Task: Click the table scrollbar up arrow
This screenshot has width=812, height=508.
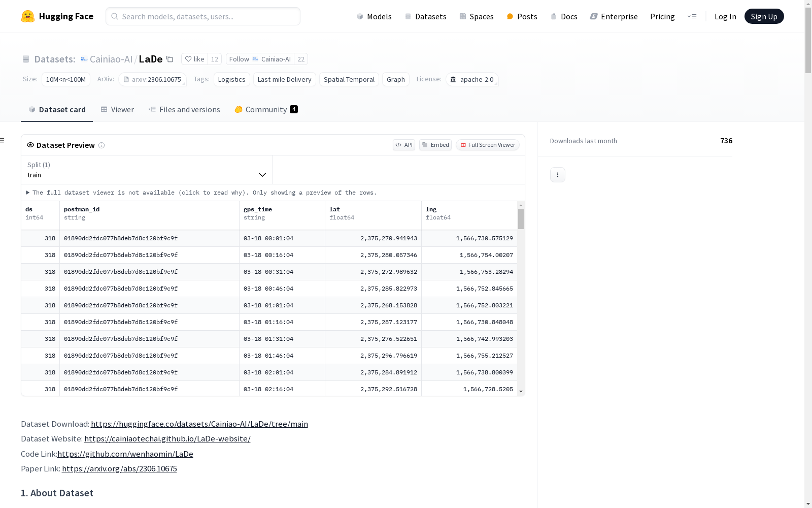Action: (x=521, y=205)
